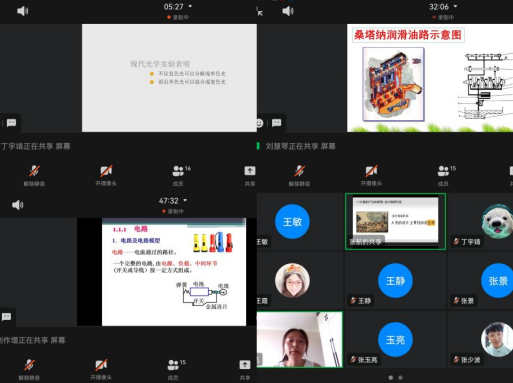The width and height of the screenshot is (513, 383).
Task: Select the 丁宇靖 participant tile
Action: coord(480,222)
